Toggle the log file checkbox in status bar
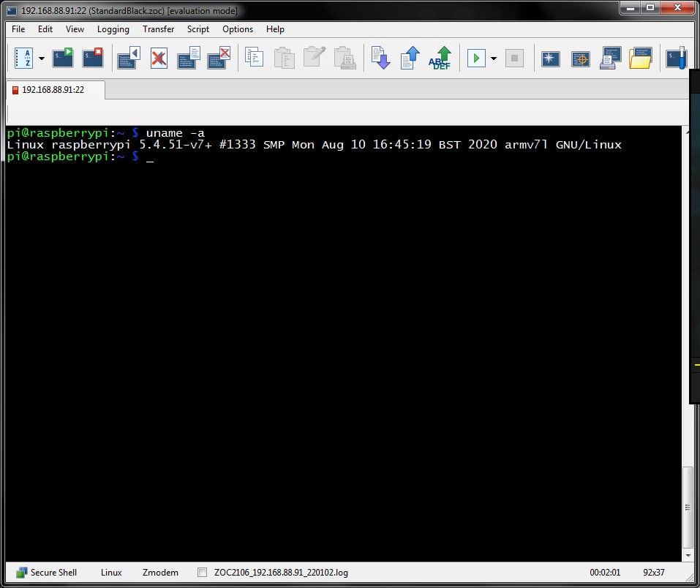Screen dimensions: 700x588 (x=202, y=573)
